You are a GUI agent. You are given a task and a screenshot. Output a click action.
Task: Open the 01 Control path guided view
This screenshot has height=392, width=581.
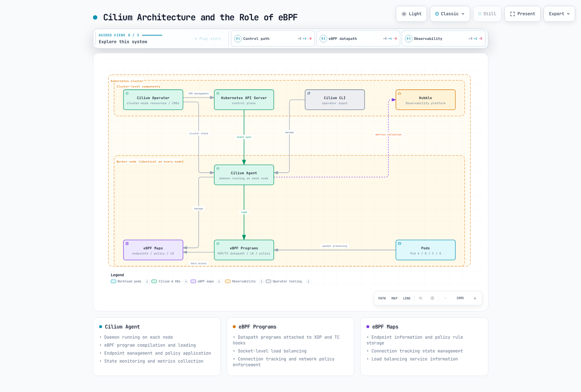point(273,38)
